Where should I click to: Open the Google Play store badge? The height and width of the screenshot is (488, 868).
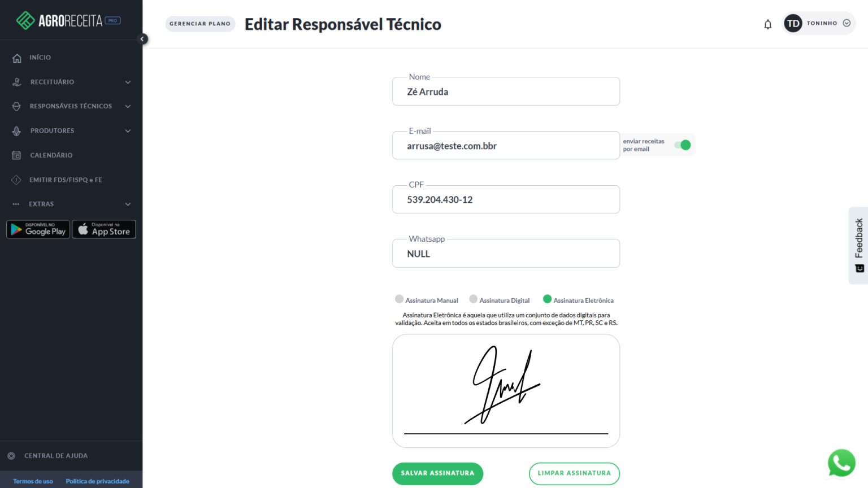38,229
